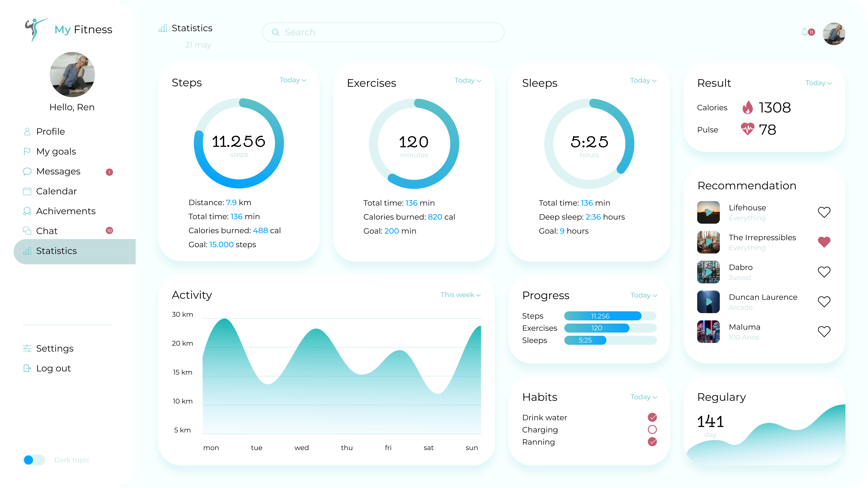The height and width of the screenshot is (488, 868).
Task: Expand the Activity This week dropdown
Action: click(x=460, y=295)
